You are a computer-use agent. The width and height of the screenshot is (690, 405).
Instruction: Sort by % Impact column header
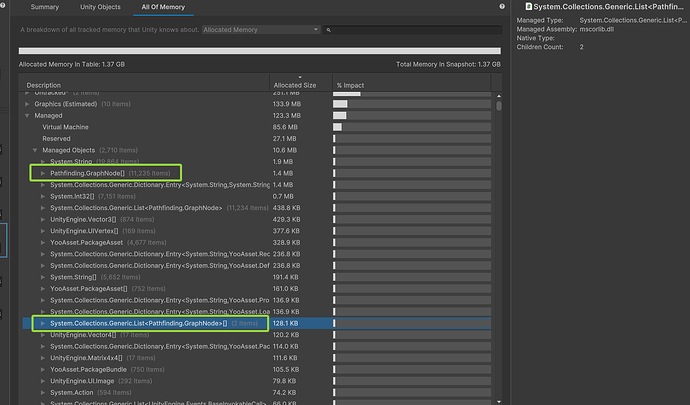pos(350,85)
